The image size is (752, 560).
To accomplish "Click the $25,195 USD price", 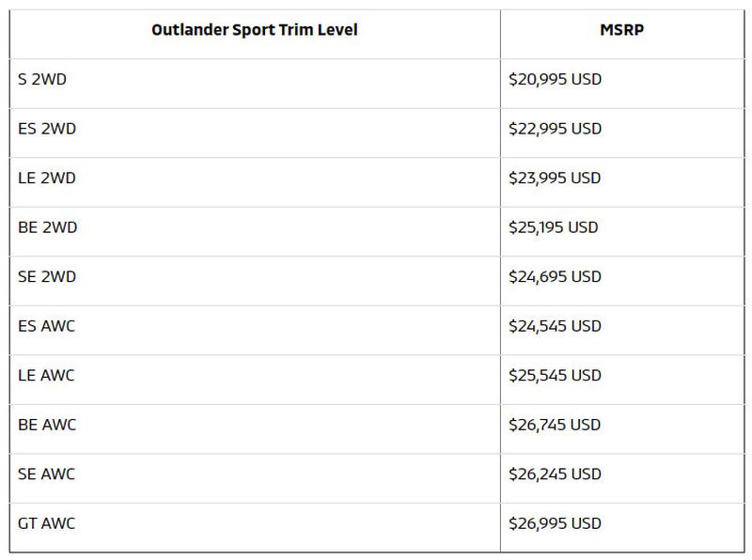I will point(554,227).
